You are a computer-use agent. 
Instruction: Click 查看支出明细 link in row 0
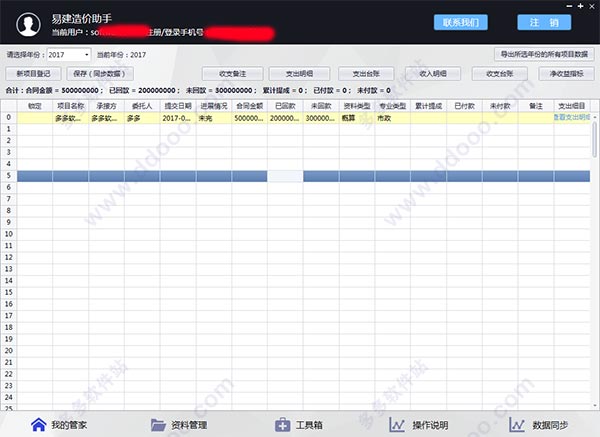(x=572, y=117)
